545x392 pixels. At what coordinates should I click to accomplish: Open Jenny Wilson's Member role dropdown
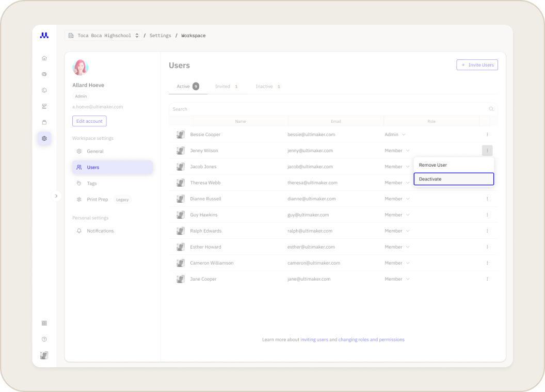(397, 151)
